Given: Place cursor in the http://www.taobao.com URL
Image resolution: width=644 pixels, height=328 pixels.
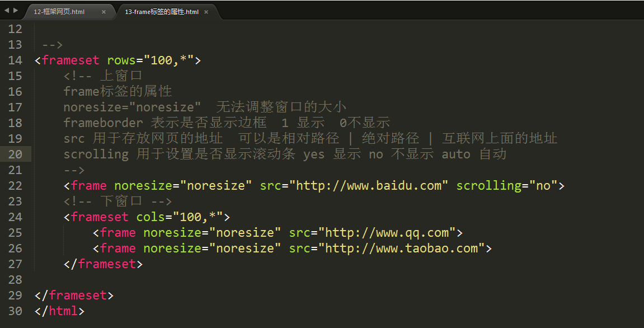Looking at the screenshot, I should click(x=401, y=249).
